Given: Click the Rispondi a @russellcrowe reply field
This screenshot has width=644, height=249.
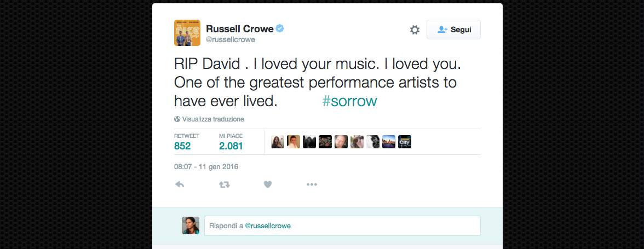Looking at the screenshot, I should pos(342,225).
